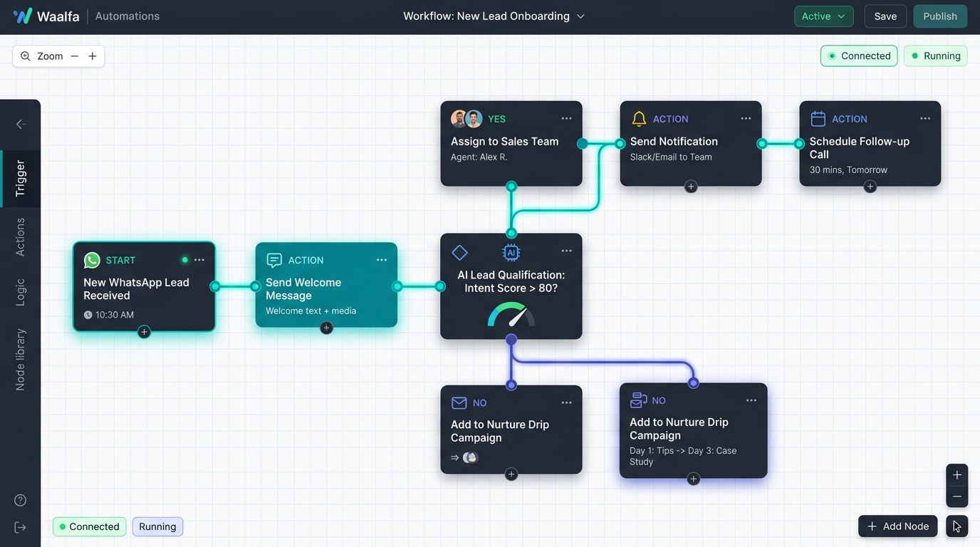Zoom in with bottom-right plus button
The height and width of the screenshot is (547, 980).
pos(957,475)
